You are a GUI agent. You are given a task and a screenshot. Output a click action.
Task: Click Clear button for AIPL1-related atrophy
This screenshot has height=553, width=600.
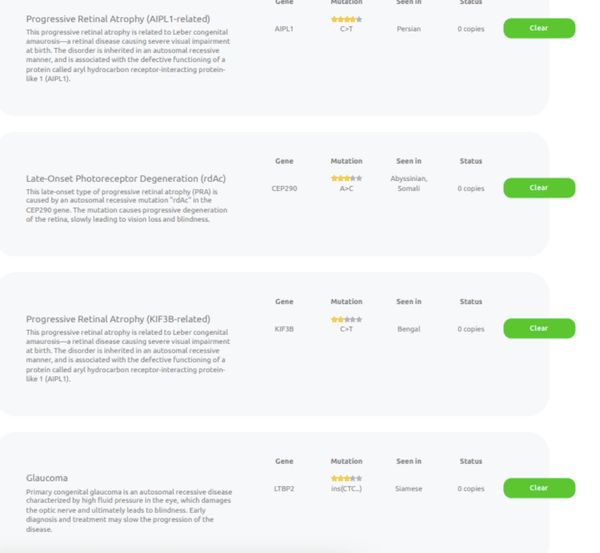click(x=538, y=28)
